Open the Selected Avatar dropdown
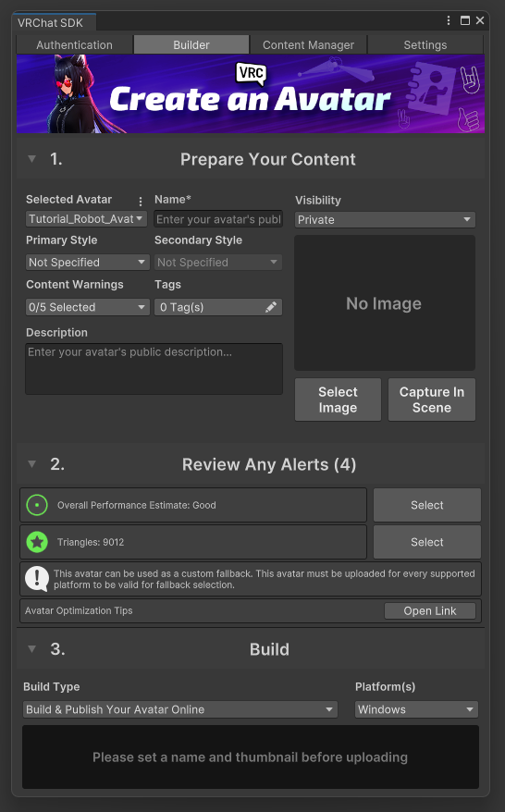 point(87,219)
